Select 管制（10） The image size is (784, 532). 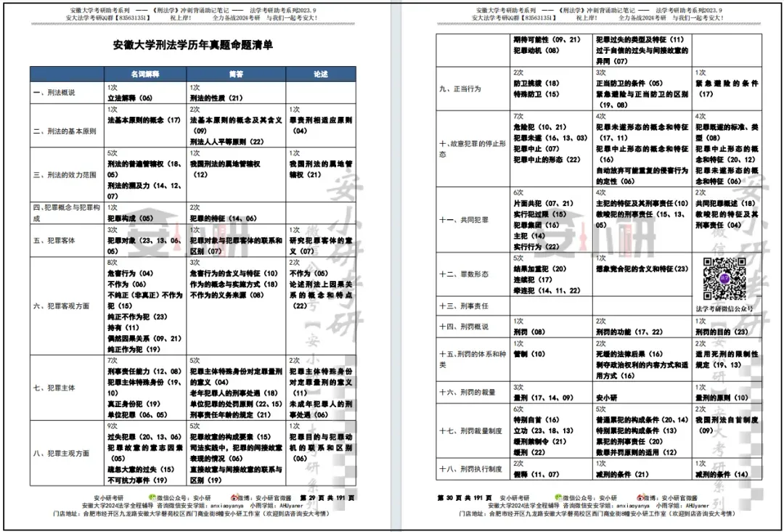[x=529, y=354]
